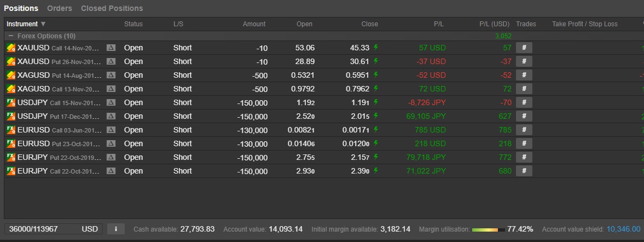Show trades for EURJPY Call 22-Oct row
Screen dimensions: 644x242
(x=524, y=171)
